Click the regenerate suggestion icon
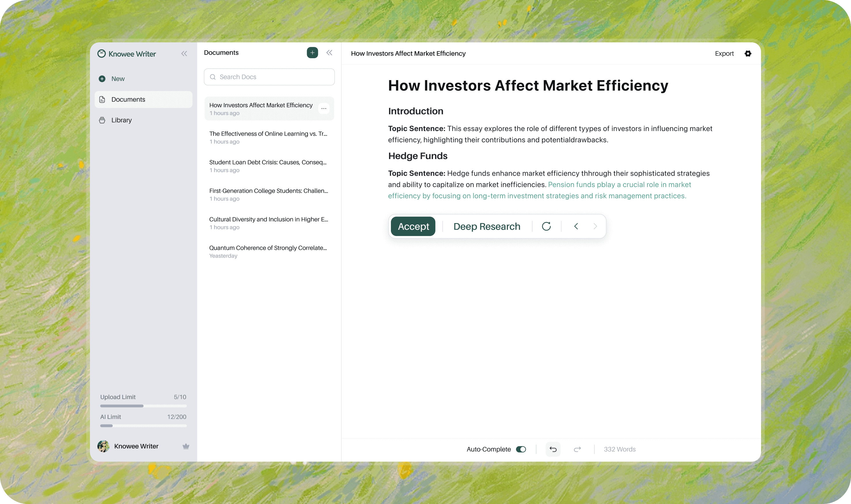This screenshot has width=851, height=504. coord(546,226)
